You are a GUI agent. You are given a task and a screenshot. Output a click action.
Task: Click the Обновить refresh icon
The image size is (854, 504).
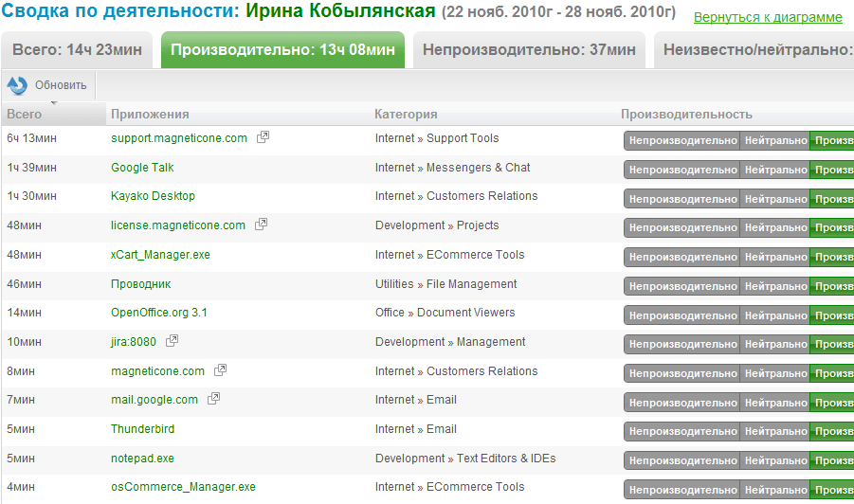[x=17, y=85]
